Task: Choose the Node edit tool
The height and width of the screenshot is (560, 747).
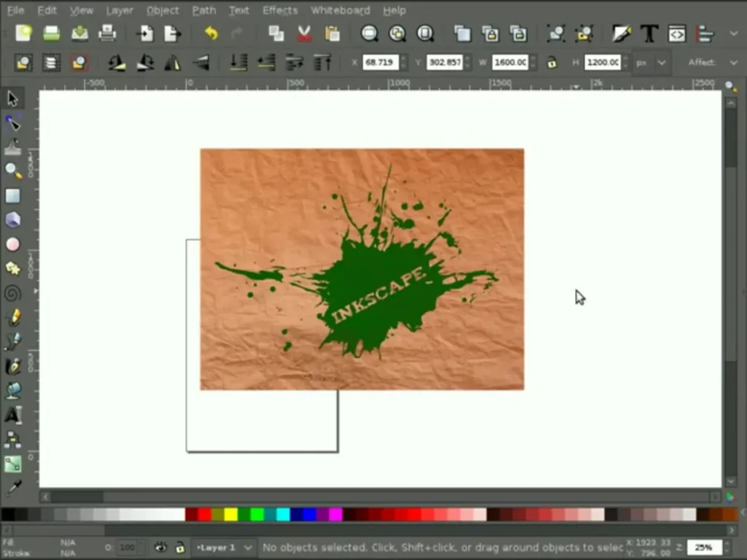Action: 12,123
